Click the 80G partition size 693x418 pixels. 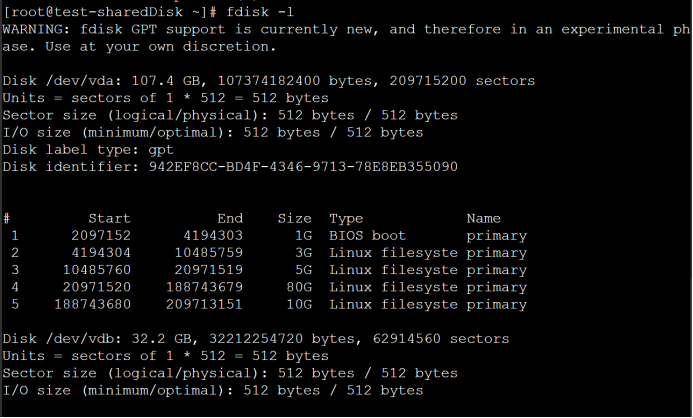click(x=298, y=287)
